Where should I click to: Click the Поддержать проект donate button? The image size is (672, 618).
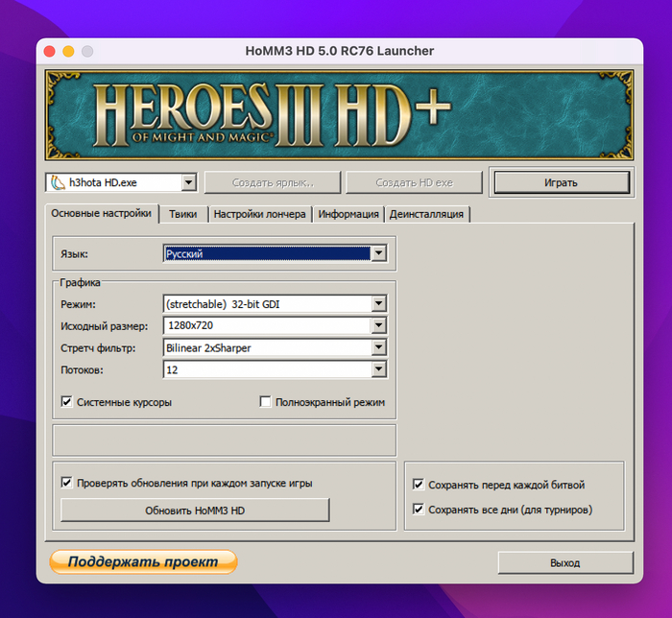143,561
